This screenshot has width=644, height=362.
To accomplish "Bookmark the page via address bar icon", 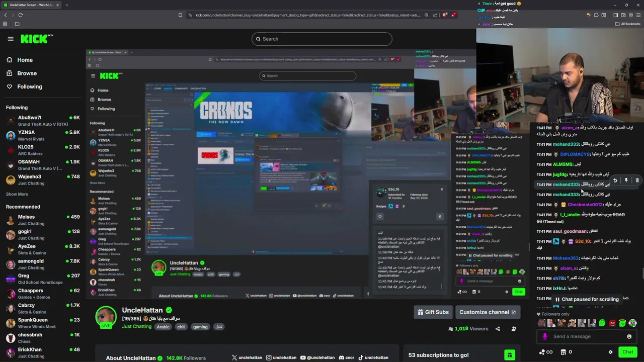I will [x=180, y=15].
